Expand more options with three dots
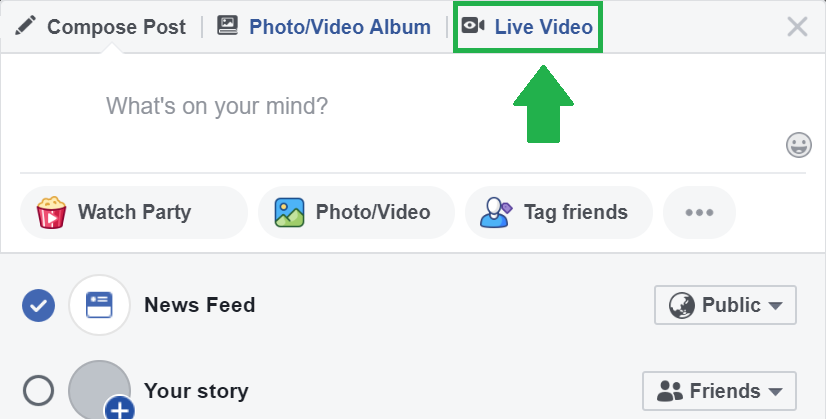The image size is (826, 419). point(699,212)
